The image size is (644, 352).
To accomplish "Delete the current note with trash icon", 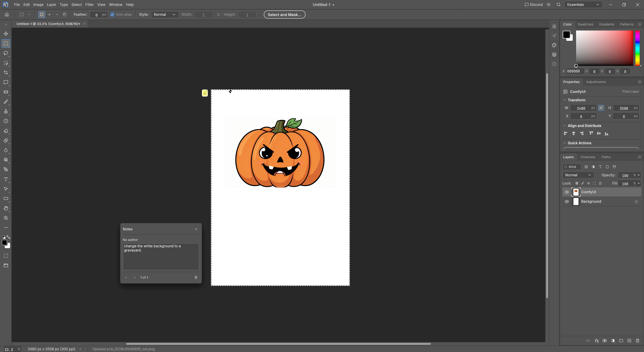I will click(x=196, y=278).
